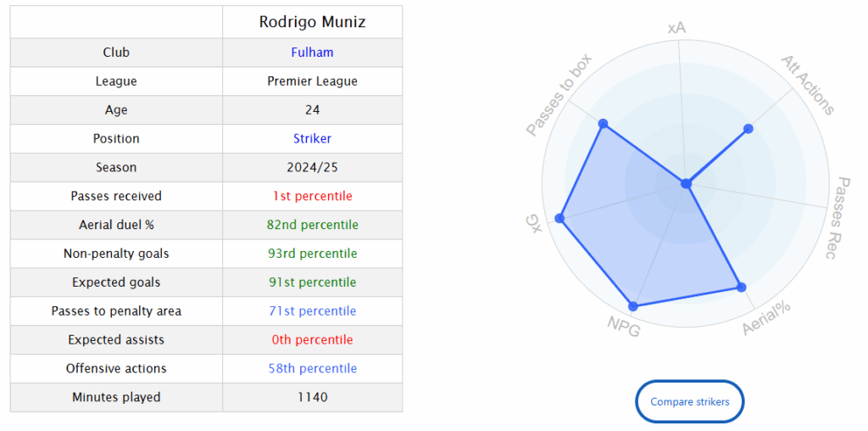The image size is (868, 431).
Task: Select the xG data point on radar
Action: pyautogui.click(x=559, y=218)
